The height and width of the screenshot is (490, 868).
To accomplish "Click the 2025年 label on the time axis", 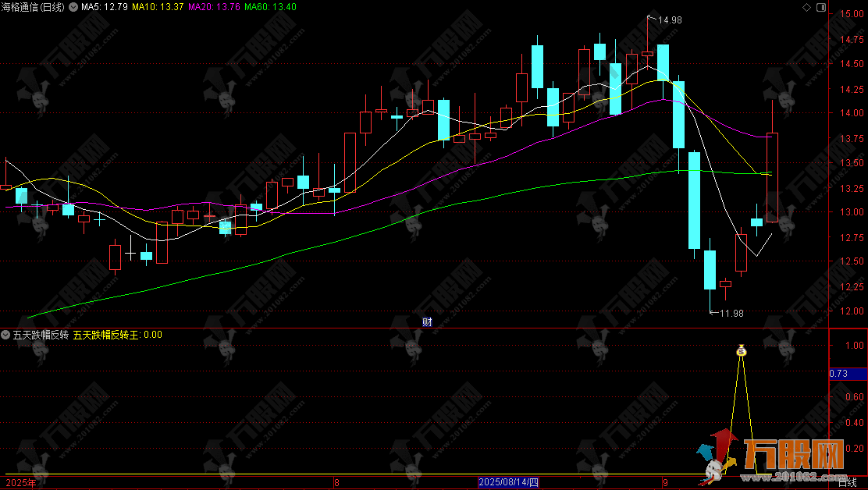I will [x=21, y=483].
